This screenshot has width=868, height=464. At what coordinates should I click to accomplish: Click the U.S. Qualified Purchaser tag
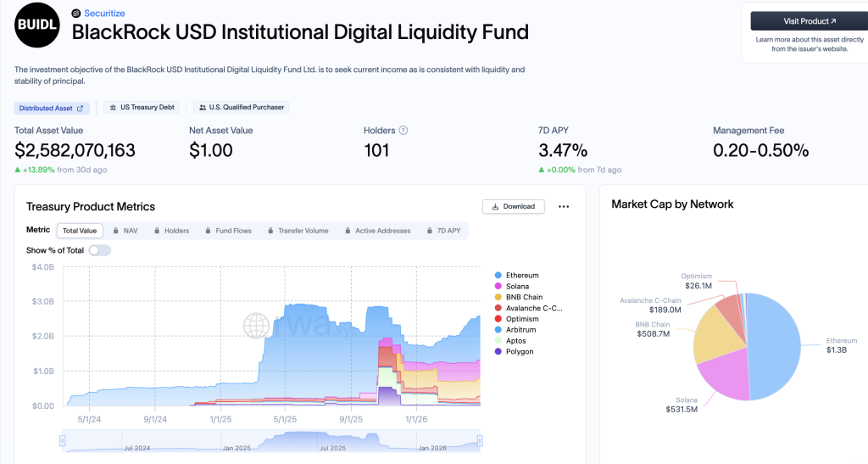point(242,108)
